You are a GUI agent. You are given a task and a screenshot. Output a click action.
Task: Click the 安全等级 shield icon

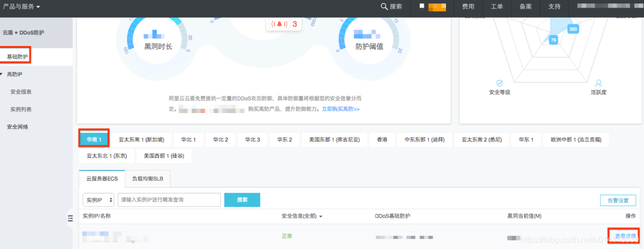[499, 83]
